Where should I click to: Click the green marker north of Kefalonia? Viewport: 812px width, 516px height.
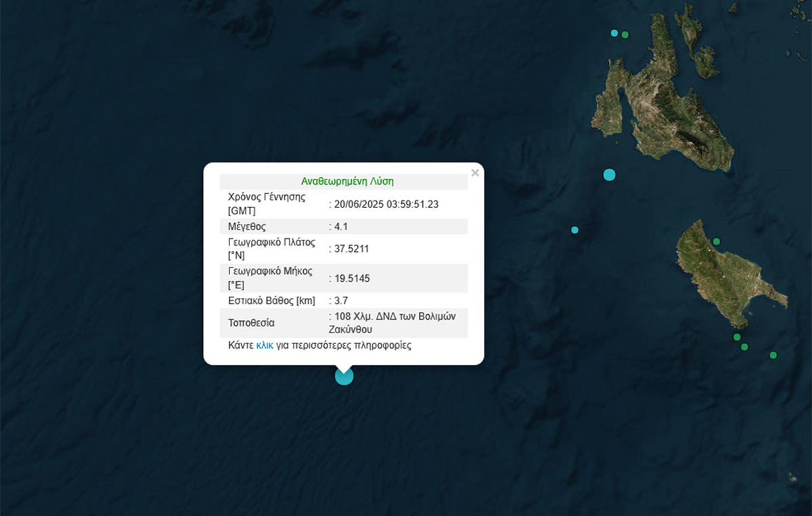point(625,35)
